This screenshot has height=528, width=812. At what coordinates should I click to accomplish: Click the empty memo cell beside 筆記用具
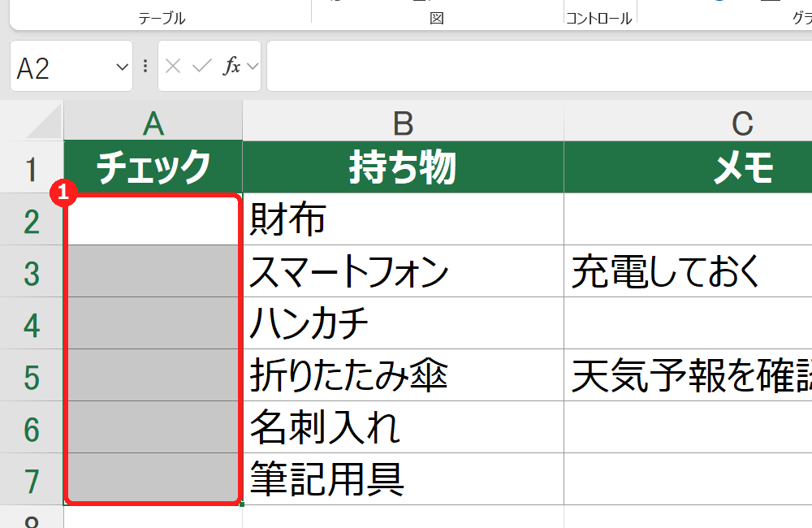(x=689, y=478)
